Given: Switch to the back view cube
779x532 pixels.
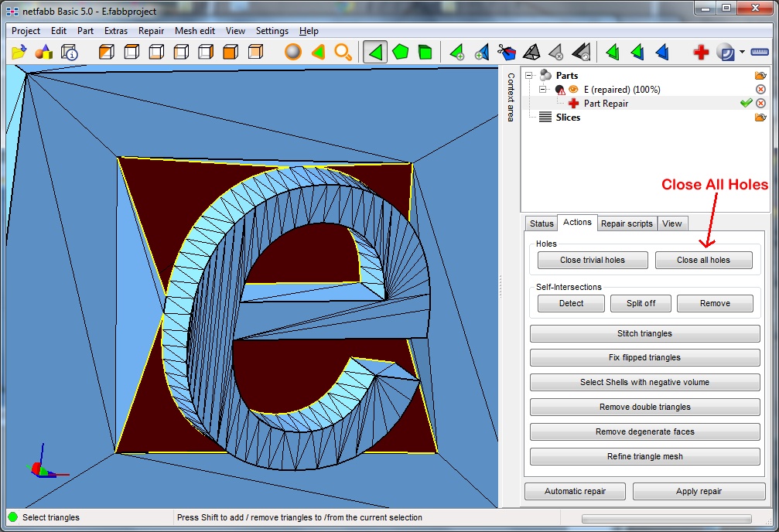Looking at the screenshot, I should tap(255, 52).
